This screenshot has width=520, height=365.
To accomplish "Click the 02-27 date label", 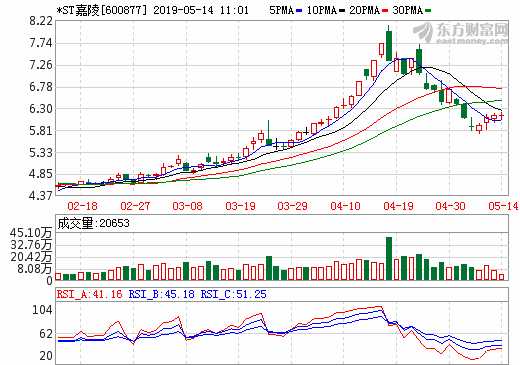I will 135,206.
